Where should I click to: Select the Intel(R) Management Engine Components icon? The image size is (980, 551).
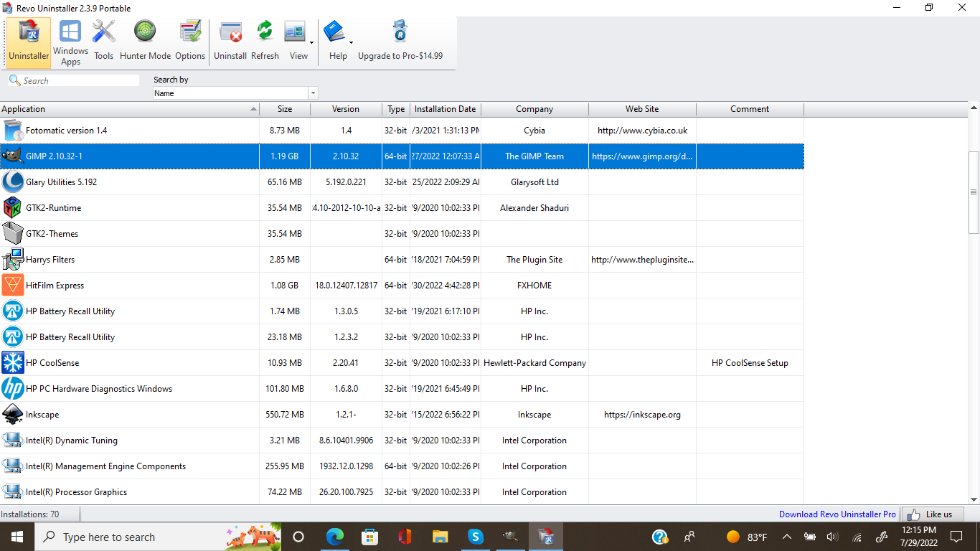click(13, 466)
